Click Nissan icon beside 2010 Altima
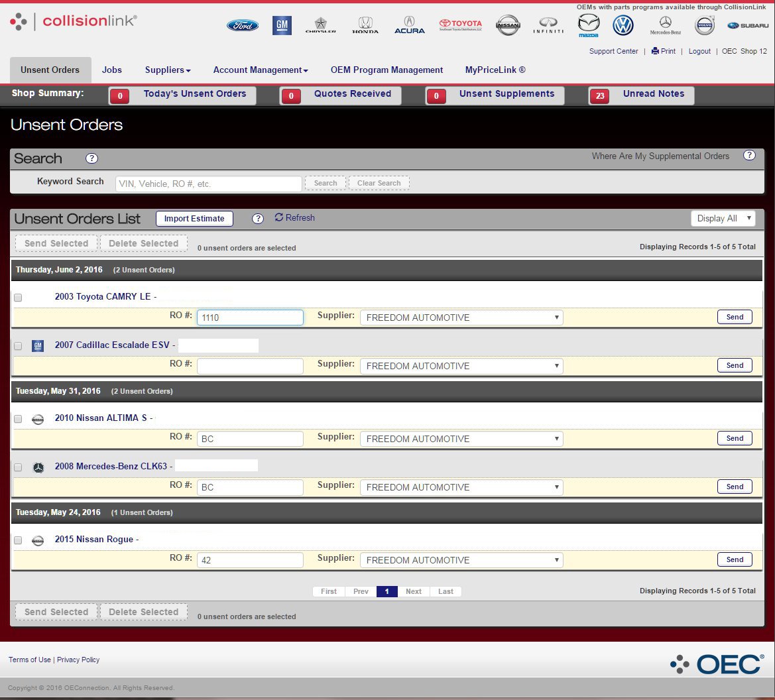This screenshot has height=700, width=775. coord(38,419)
